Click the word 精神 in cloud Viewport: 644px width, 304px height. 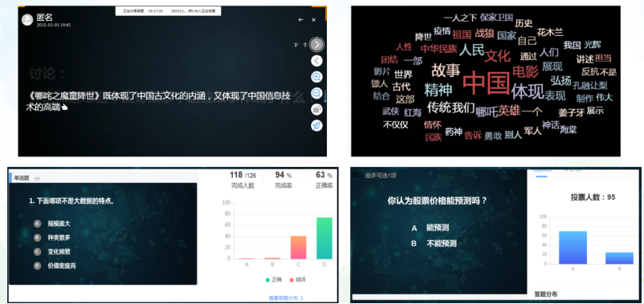coord(438,90)
